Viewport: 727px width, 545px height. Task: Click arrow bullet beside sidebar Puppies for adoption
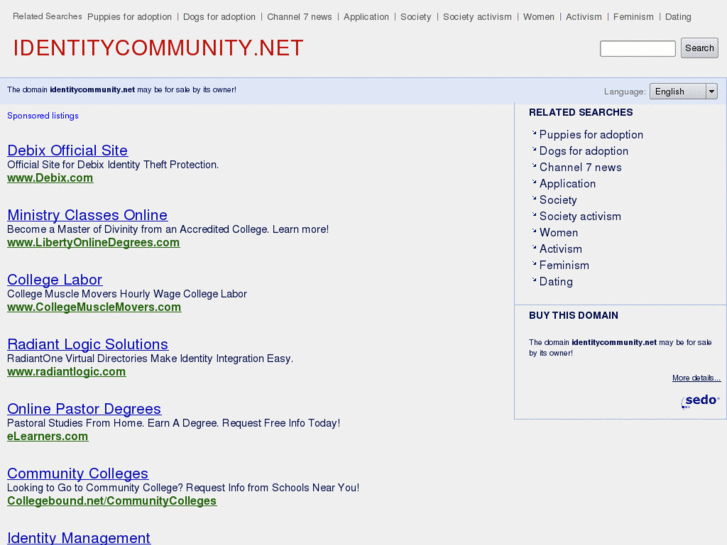click(534, 134)
